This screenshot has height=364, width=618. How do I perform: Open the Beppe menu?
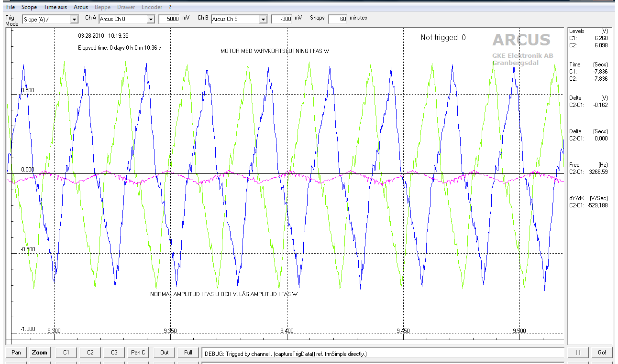click(103, 7)
